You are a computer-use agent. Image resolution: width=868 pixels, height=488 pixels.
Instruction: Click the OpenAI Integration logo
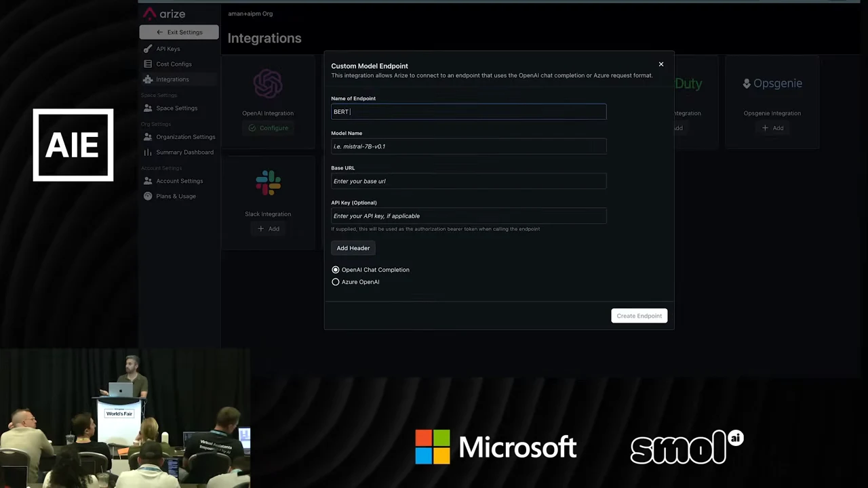[268, 84]
